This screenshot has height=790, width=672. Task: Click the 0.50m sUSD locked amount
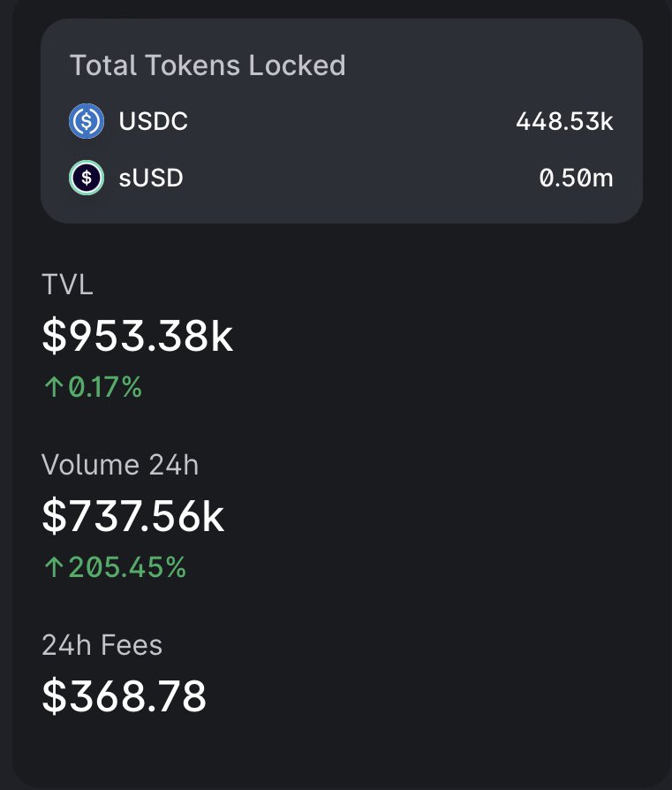576,178
